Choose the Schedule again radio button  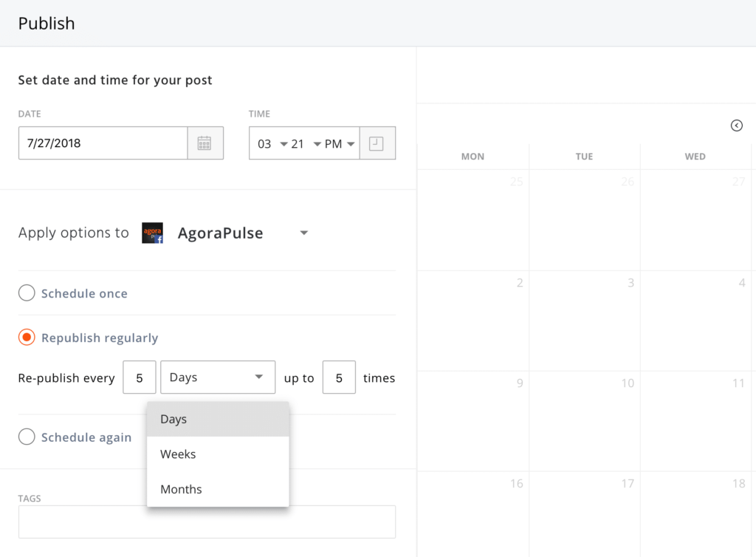click(x=27, y=437)
